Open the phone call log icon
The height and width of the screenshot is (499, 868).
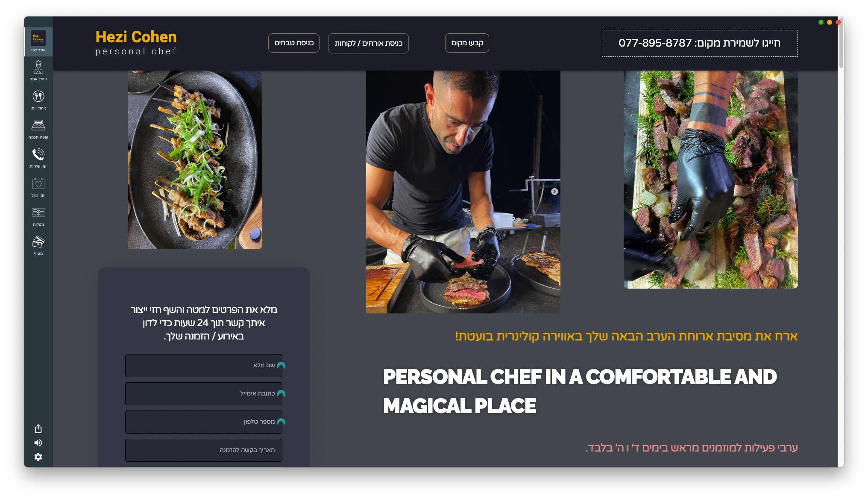tap(38, 158)
